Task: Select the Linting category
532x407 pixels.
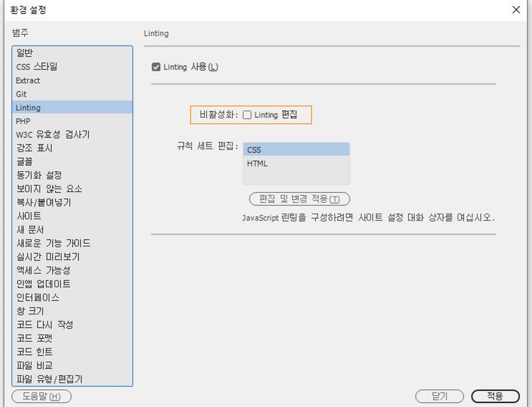Action: (x=28, y=108)
